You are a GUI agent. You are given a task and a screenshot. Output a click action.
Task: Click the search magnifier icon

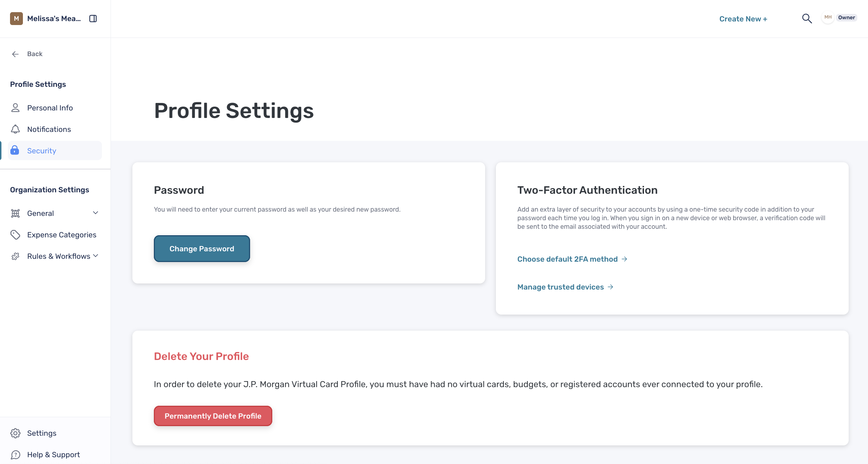(x=807, y=19)
